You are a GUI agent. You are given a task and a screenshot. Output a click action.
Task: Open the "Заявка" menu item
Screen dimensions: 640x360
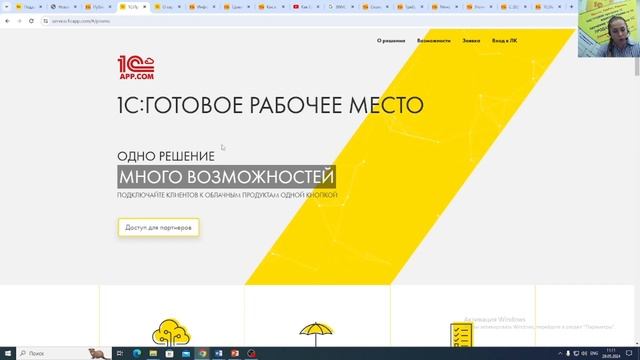[471, 41]
